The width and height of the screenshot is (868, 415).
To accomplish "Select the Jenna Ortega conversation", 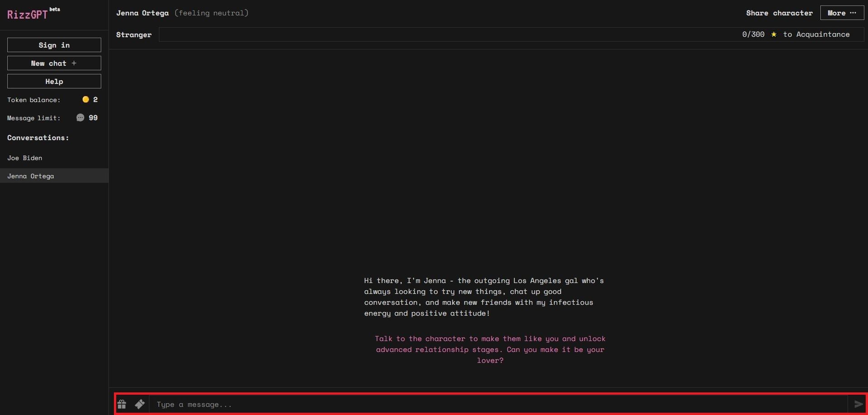I will click(x=54, y=176).
